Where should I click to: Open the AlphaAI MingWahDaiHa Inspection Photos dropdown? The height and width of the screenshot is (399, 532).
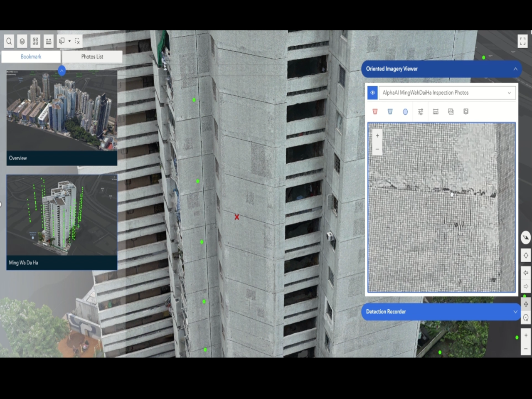pos(447,93)
